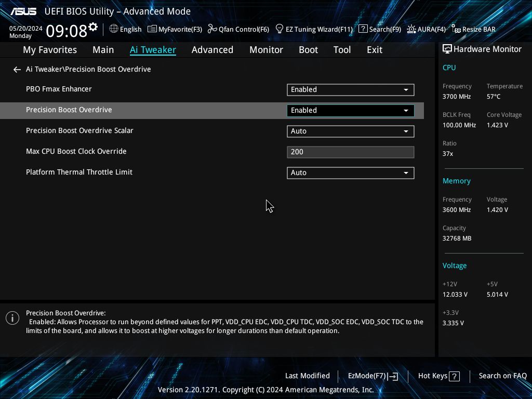Click the settings gear next to the clock
532x399 pixels.
pyautogui.click(x=92, y=27)
